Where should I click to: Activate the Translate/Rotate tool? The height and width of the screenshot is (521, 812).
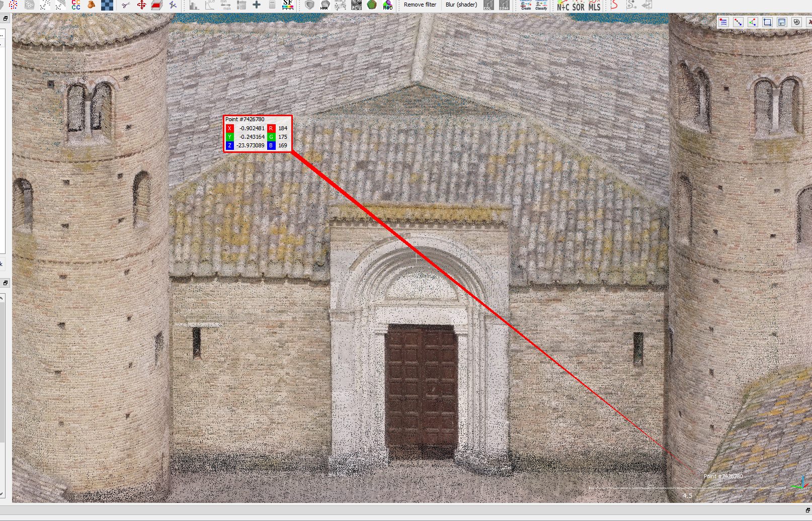[141, 5]
